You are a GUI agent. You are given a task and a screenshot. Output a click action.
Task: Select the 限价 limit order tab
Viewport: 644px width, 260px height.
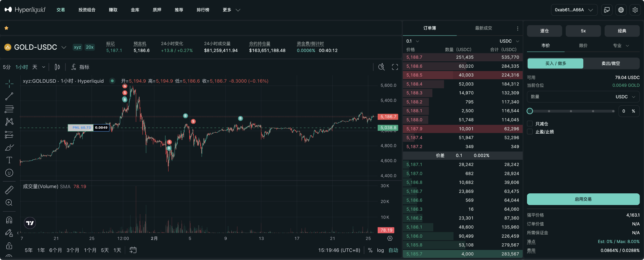pos(583,46)
